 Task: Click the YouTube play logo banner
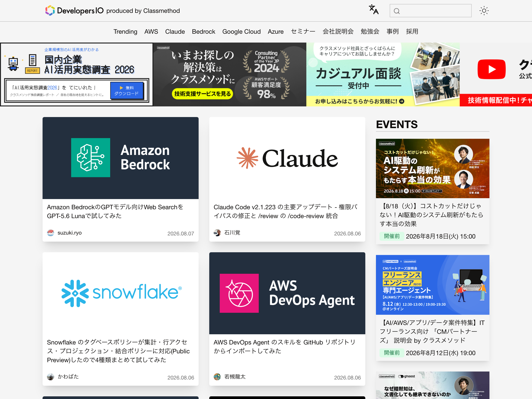[x=492, y=69]
